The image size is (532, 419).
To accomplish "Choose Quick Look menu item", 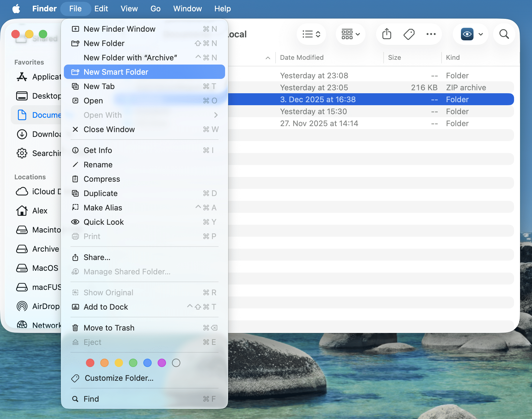I will click(x=144, y=222).
